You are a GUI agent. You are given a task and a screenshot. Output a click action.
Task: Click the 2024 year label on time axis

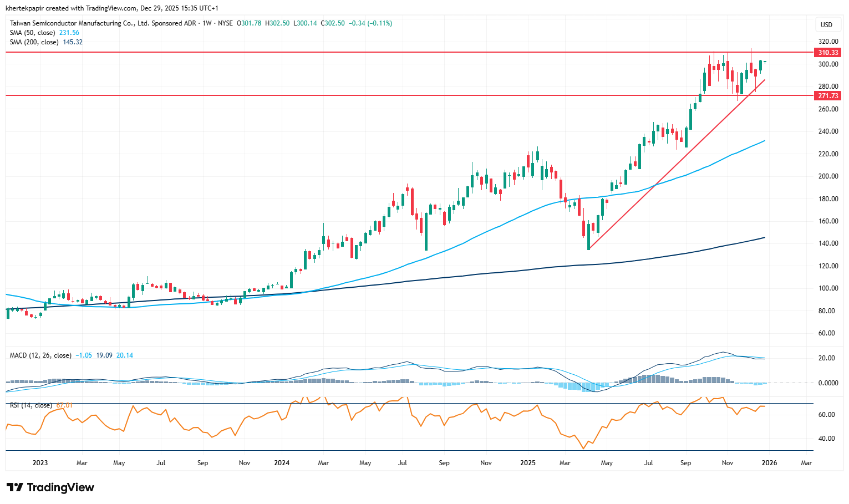282,463
